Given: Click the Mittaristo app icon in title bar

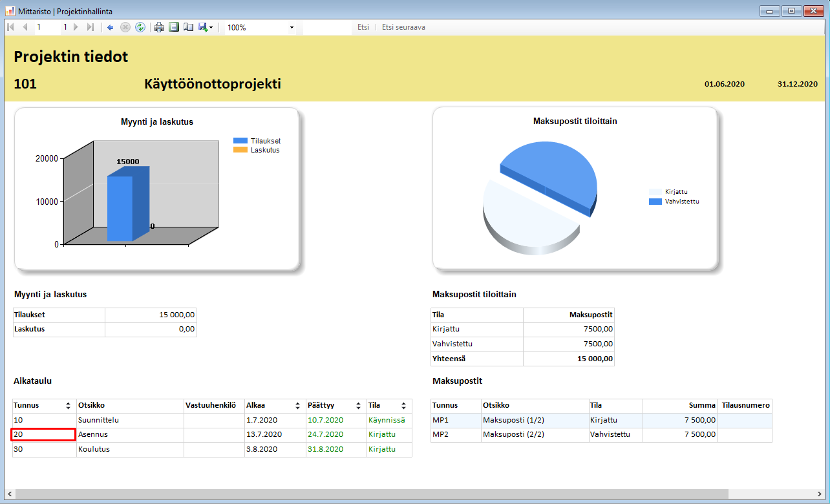Looking at the screenshot, I should tap(10, 10).
